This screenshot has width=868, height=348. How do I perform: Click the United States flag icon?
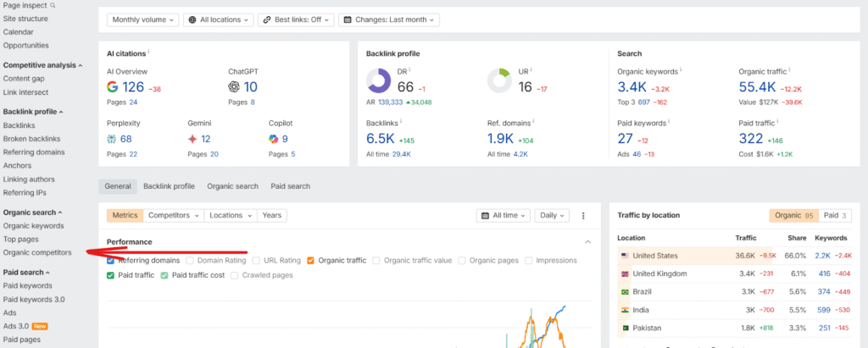click(625, 256)
